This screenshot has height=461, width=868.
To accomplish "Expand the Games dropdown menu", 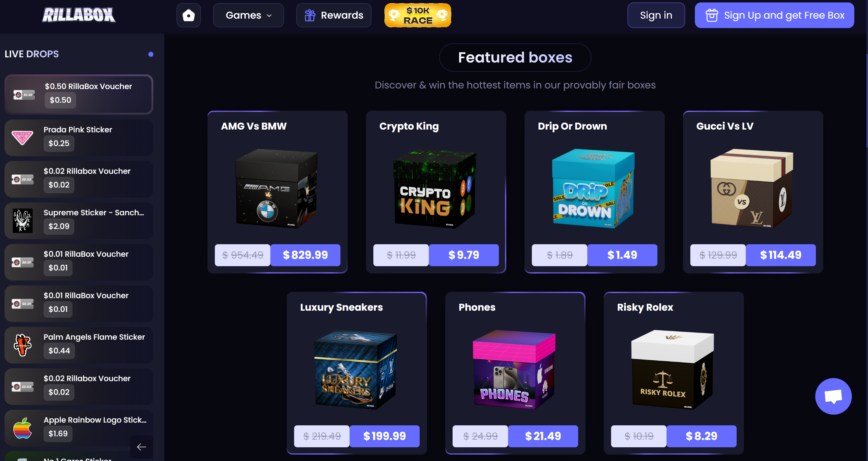I will [248, 15].
